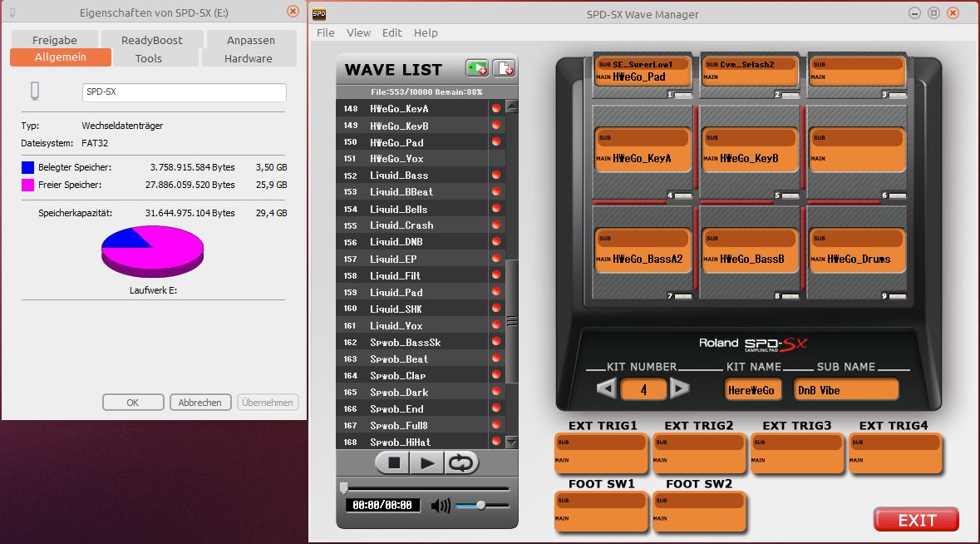Advance to the next kit number
The width and height of the screenshot is (980, 544).
(679, 389)
